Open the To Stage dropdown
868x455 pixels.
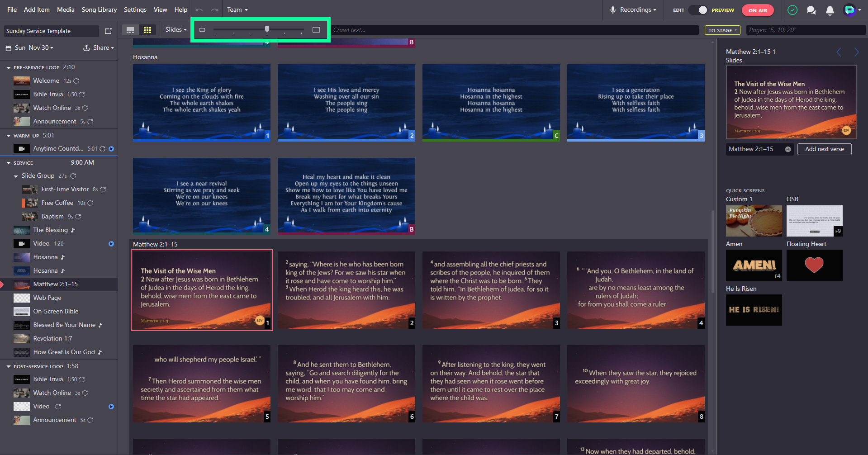pyautogui.click(x=722, y=30)
